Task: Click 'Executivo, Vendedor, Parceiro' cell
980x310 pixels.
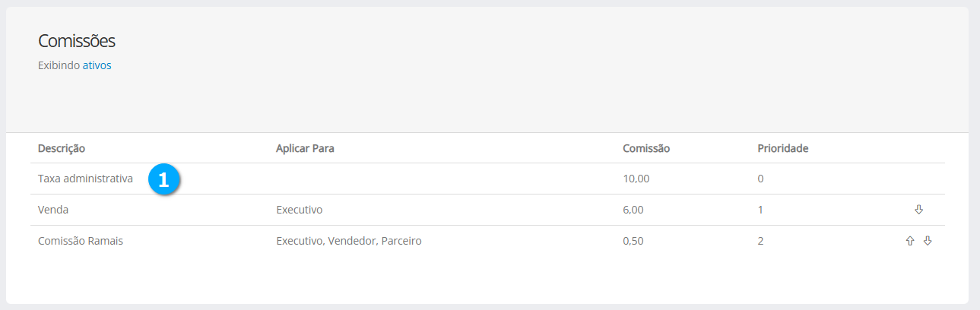Action: 348,241
